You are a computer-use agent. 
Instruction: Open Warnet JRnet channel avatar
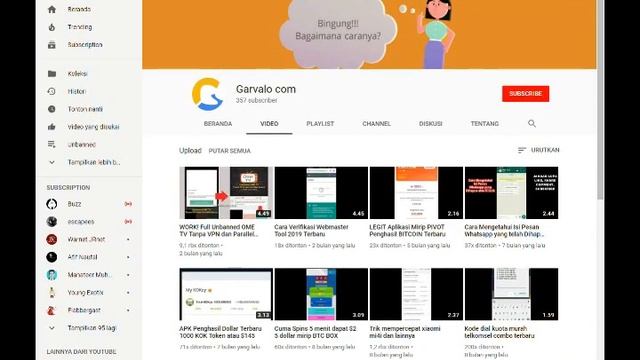point(52,239)
